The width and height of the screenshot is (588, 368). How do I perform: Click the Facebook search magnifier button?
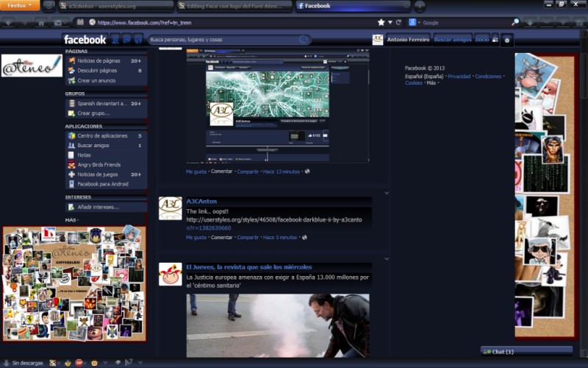[x=304, y=40]
